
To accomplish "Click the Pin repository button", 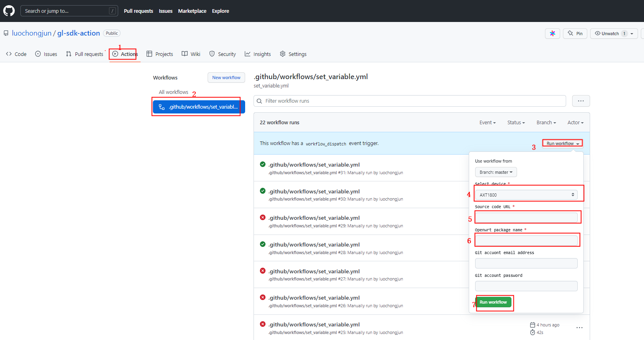I will click(575, 34).
